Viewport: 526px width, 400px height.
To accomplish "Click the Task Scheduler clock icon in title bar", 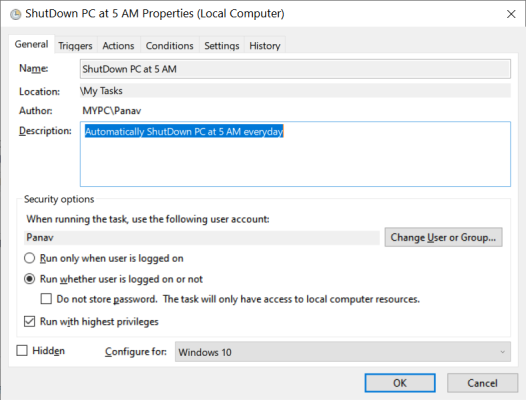I will point(15,14).
